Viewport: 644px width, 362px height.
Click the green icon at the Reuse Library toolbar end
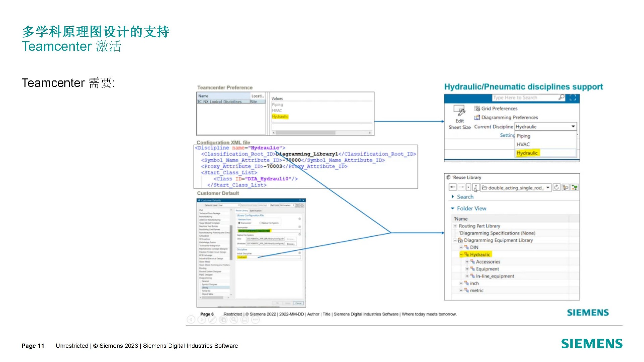tap(574, 187)
